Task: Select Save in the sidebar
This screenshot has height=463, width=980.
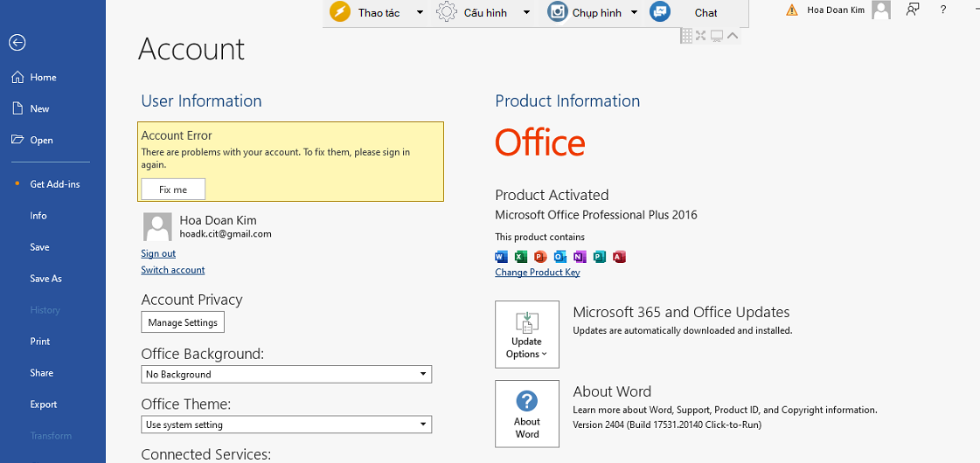Action: coord(39,247)
